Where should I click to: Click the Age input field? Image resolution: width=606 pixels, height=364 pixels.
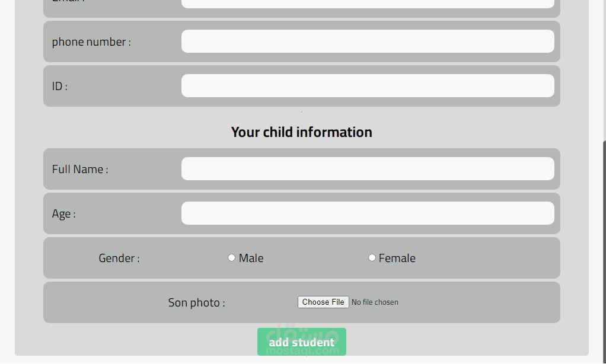click(368, 213)
